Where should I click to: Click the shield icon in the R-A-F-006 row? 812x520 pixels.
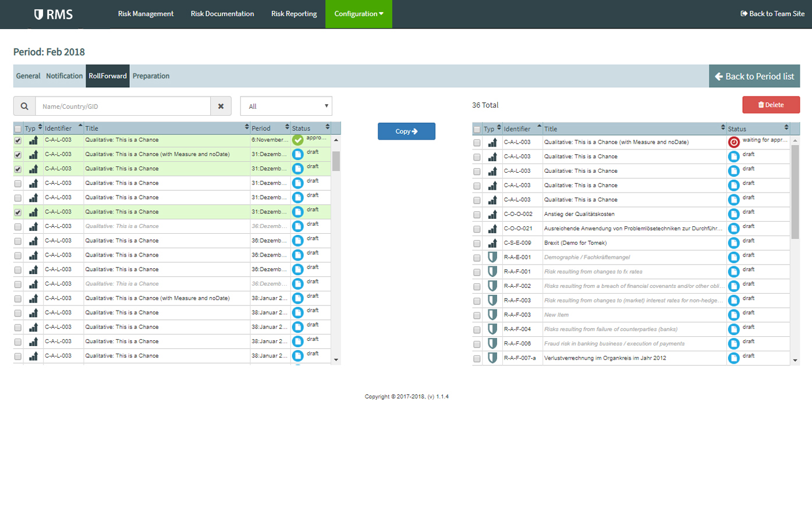[492, 344]
